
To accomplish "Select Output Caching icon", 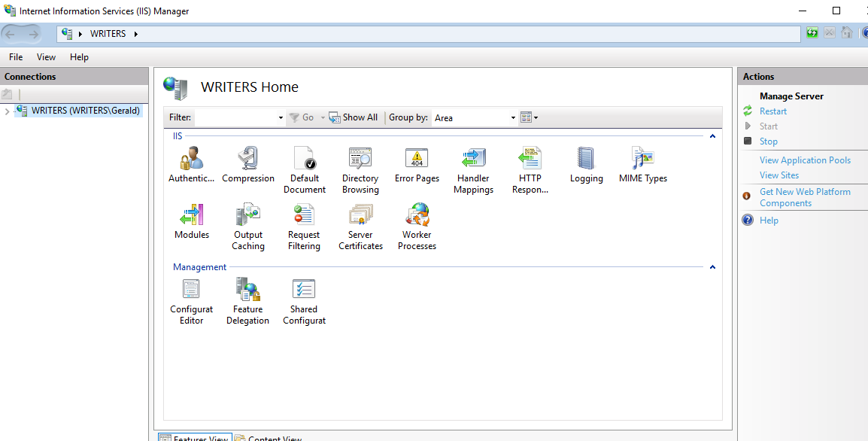I will coord(248,215).
